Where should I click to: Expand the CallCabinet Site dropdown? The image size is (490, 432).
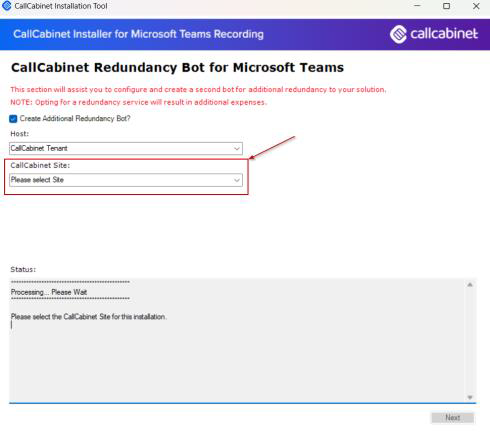tap(126, 180)
